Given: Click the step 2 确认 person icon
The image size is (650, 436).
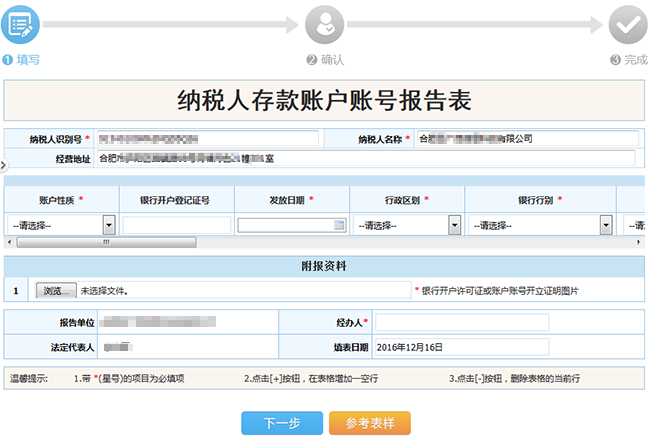Looking at the screenshot, I should [x=323, y=22].
